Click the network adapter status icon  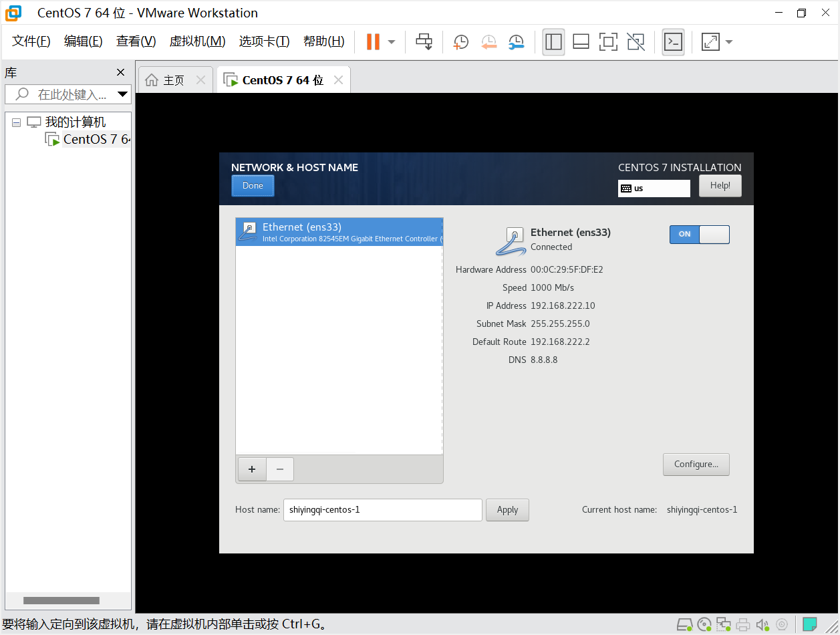click(724, 625)
